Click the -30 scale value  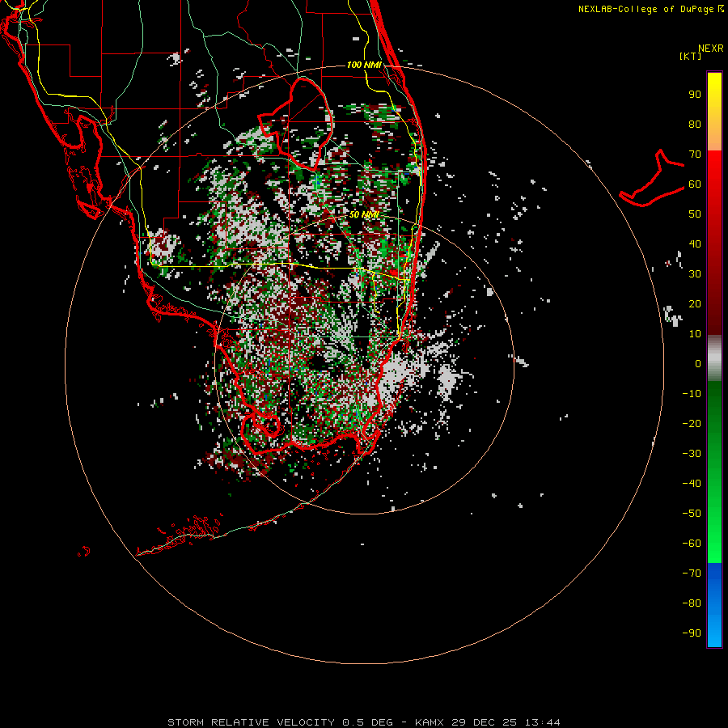pos(692,454)
